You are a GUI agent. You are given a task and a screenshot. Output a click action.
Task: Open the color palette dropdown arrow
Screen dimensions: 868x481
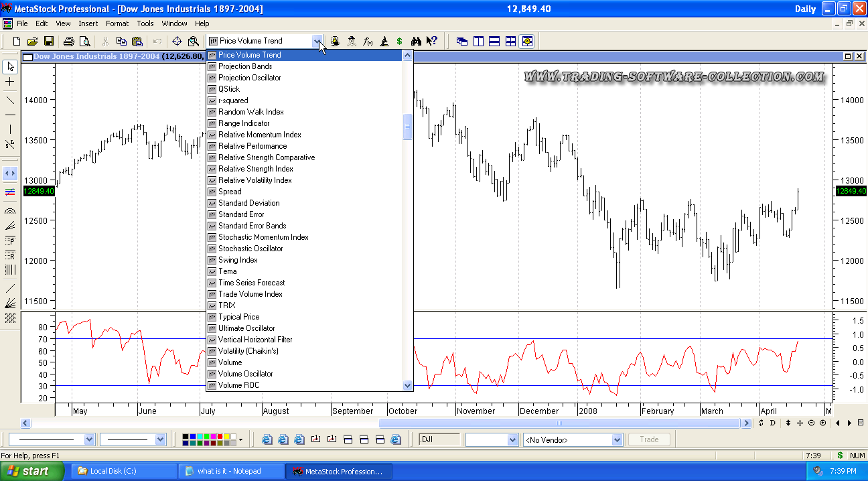(x=240, y=440)
